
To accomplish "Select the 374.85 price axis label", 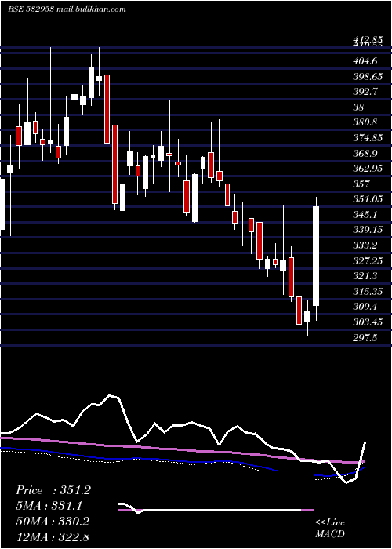I will 368,137.
